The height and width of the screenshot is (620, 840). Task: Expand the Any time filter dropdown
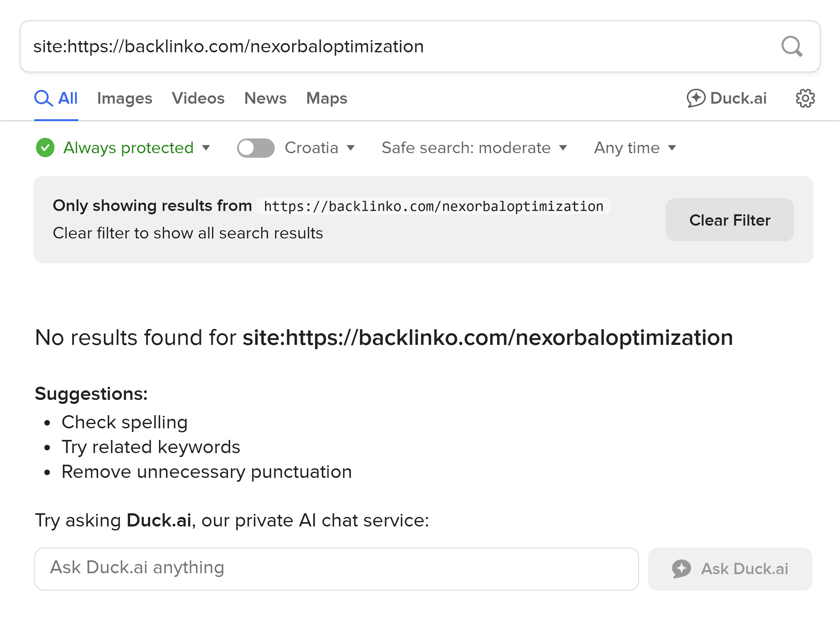click(x=635, y=148)
